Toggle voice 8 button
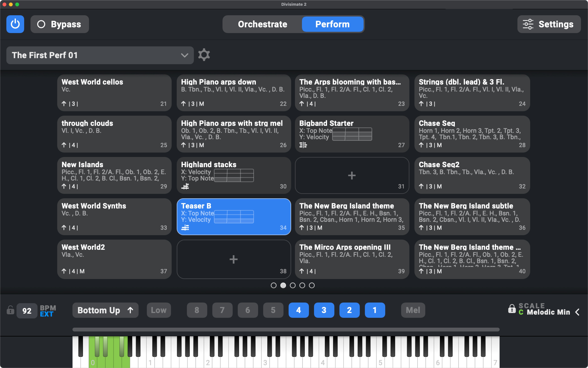The image size is (588, 368). 197,310
